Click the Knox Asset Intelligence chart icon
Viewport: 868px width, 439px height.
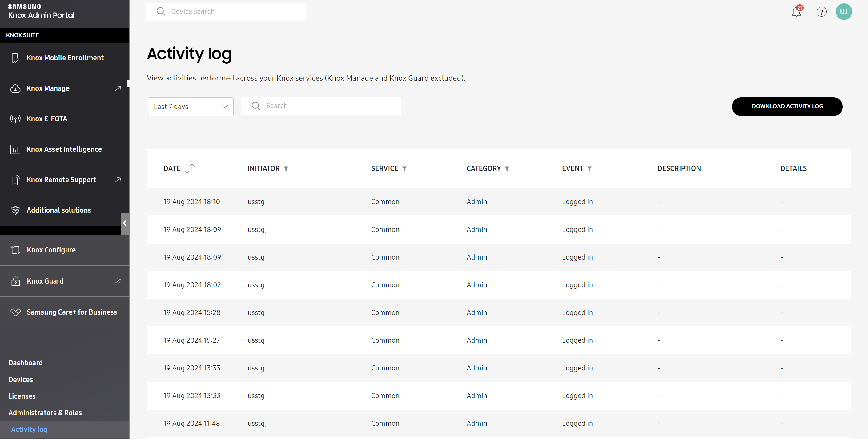15,149
